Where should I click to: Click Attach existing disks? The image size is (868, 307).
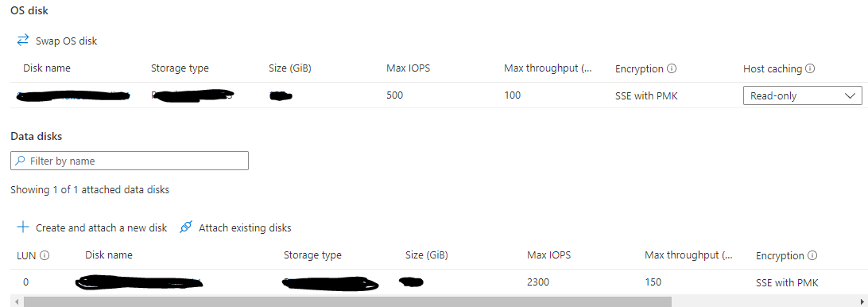click(x=245, y=227)
